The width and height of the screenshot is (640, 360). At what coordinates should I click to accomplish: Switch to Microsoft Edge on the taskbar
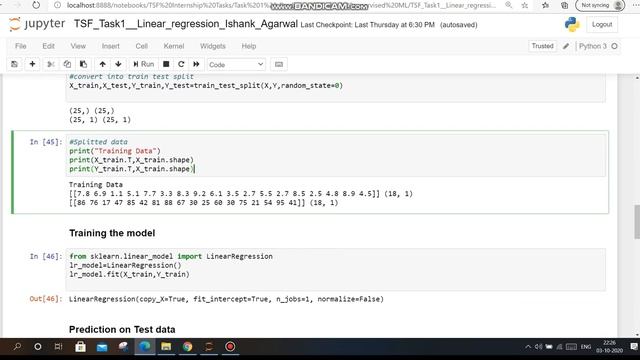[x=144, y=347]
